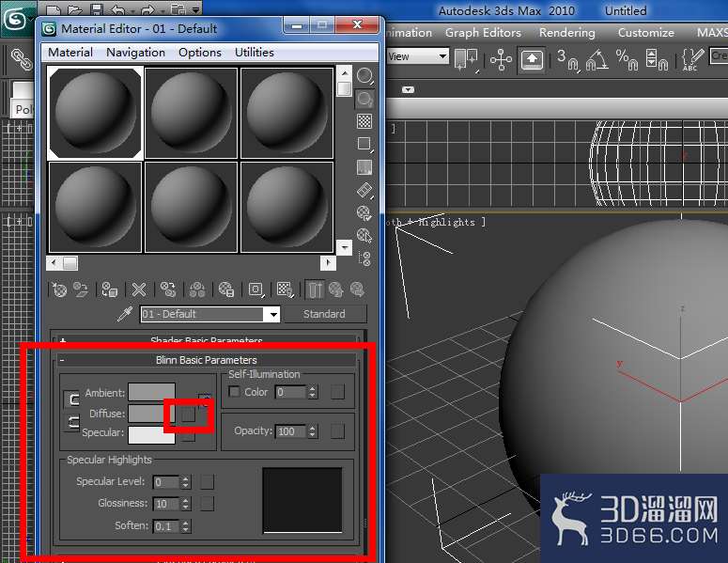Click the Make Unique icon

click(197, 289)
